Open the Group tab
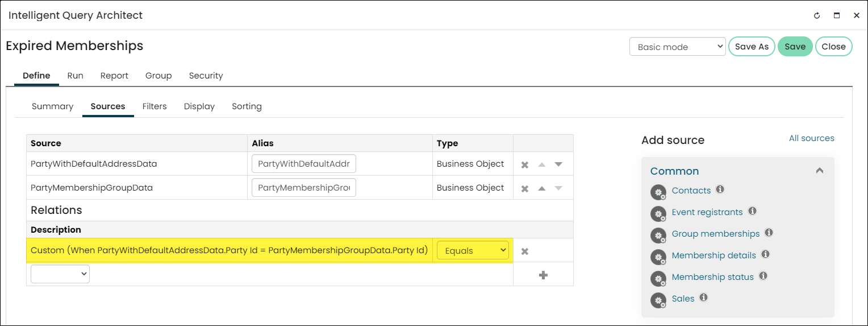Screen dimensions: 868x326 158,76
